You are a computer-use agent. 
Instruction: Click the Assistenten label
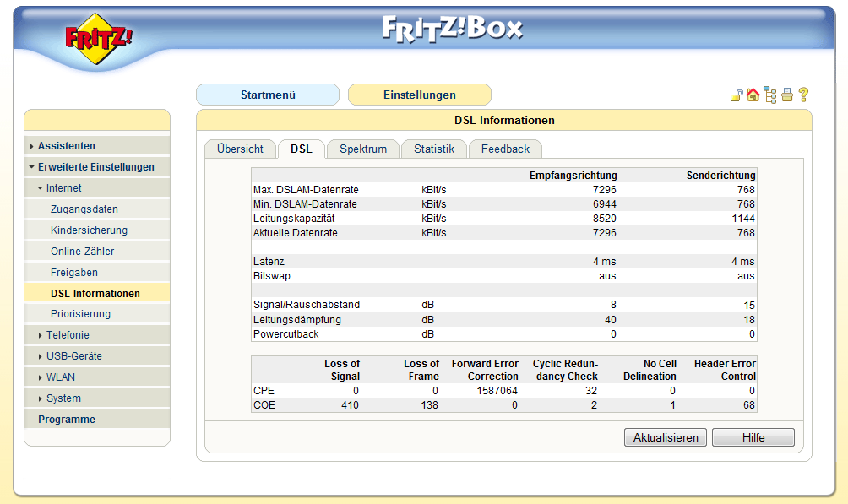(x=67, y=146)
